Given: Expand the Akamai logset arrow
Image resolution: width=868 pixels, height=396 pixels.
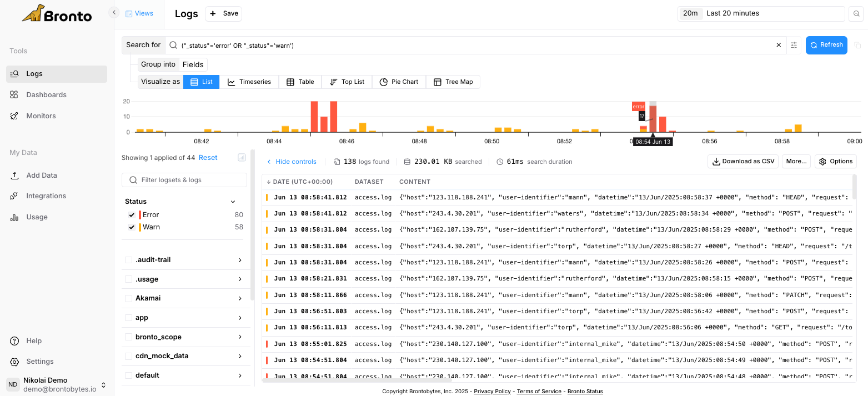Looking at the screenshot, I should pyautogui.click(x=240, y=298).
